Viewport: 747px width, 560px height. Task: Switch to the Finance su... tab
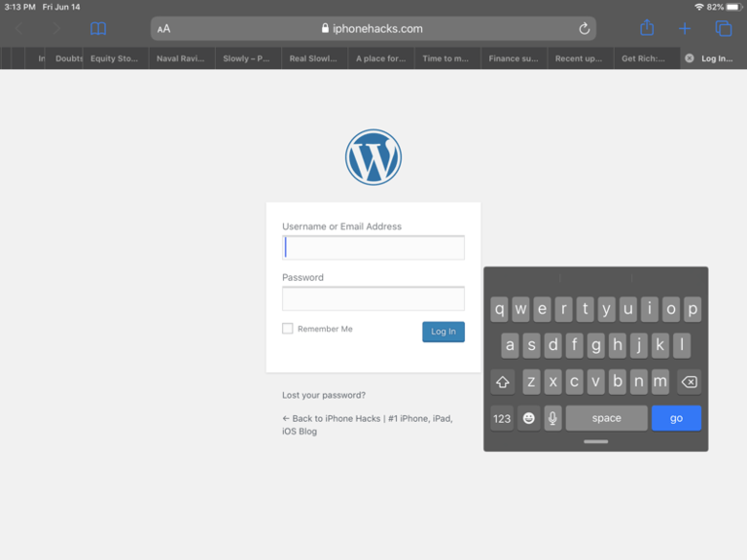[514, 58]
